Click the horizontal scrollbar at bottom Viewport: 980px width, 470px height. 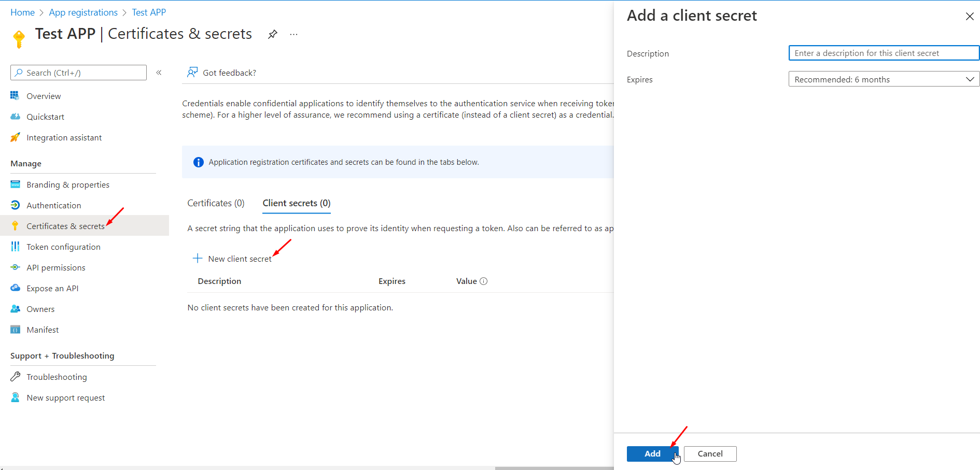coord(554,468)
